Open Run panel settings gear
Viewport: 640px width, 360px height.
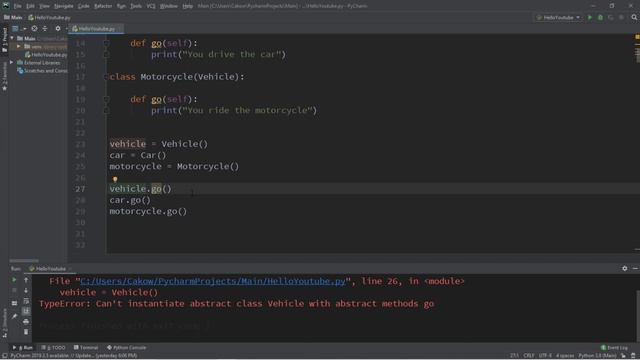click(624, 269)
